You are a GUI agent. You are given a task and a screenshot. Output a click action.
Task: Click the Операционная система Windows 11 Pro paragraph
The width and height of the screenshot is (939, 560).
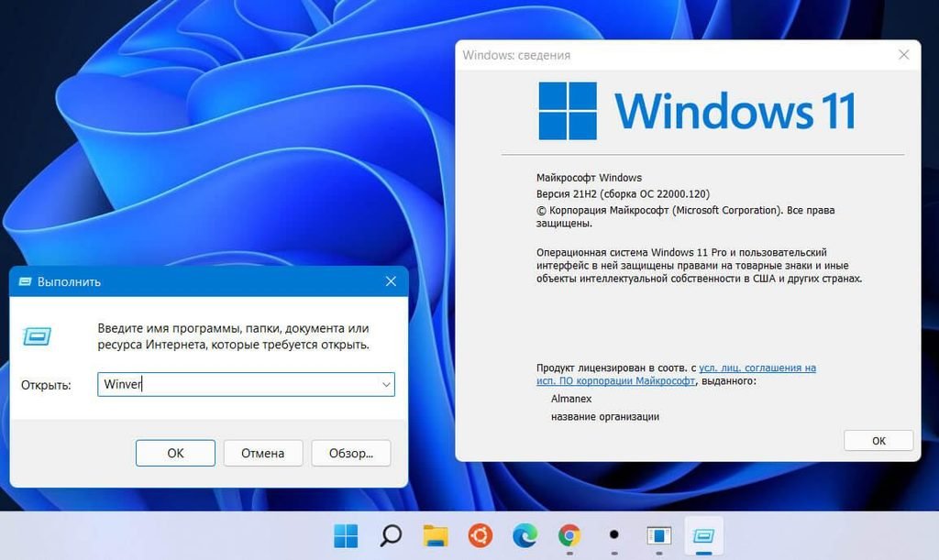point(699,265)
